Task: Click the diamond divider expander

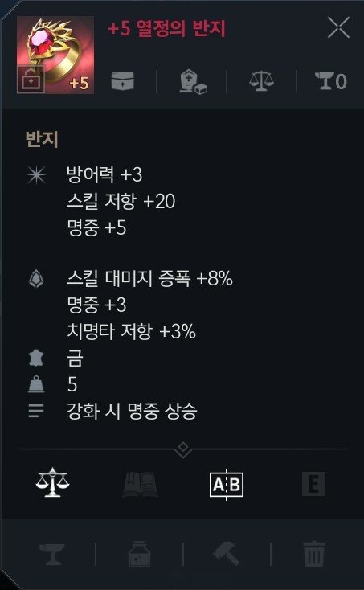Action: point(183,449)
